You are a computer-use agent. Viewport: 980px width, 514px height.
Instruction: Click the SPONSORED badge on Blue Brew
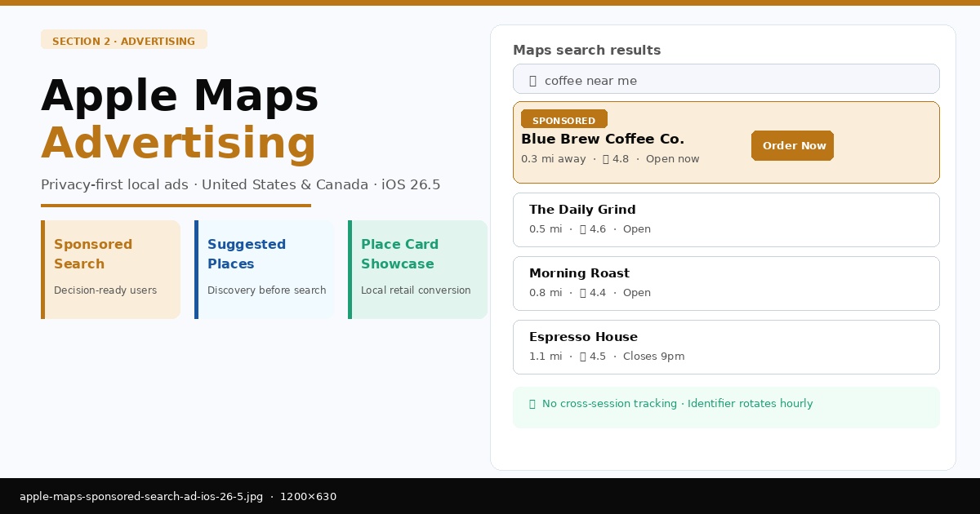pyautogui.click(x=563, y=120)
